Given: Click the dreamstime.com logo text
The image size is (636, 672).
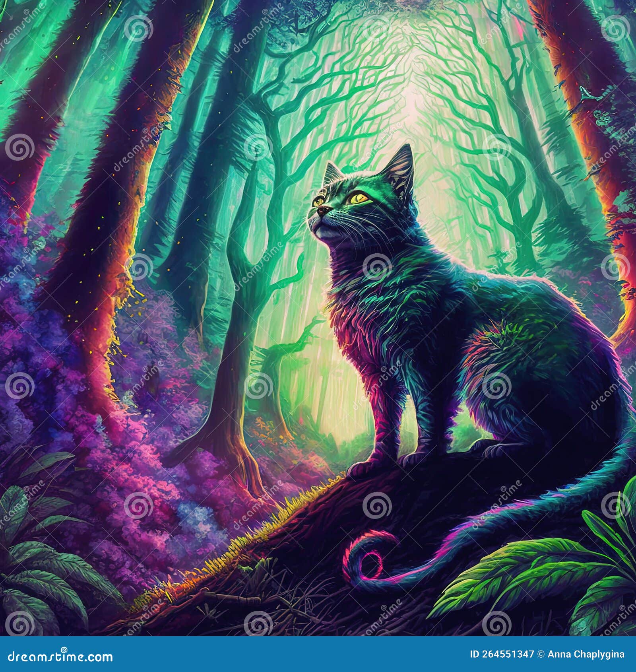Looking at the screenshot, I should (x=60, y=656).
